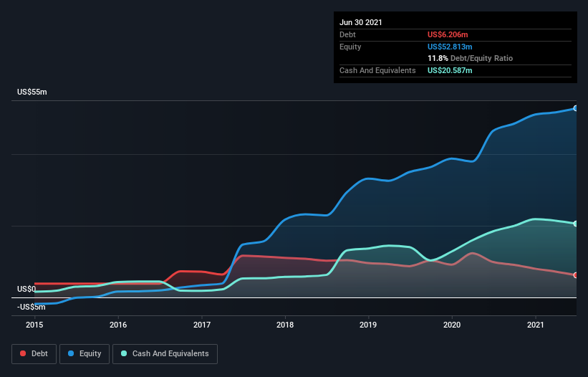Click the 2017 x-axis label

point(202,325)
